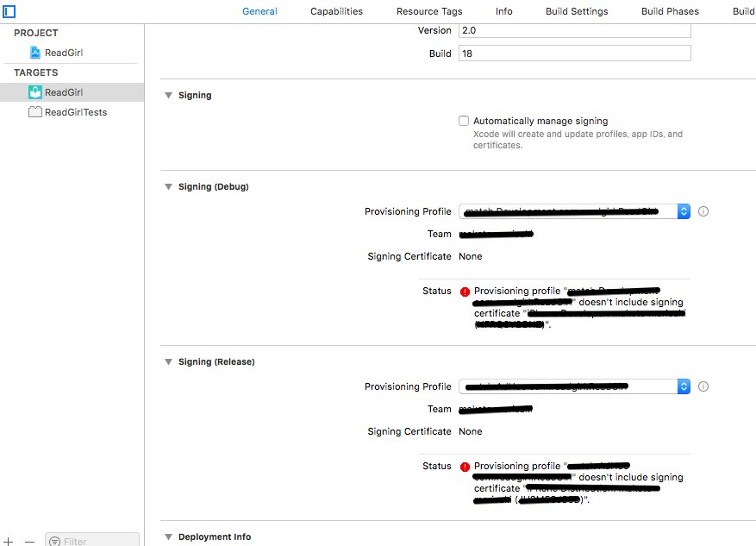Screen dimensions: 756x546
Task: Click Debug Signing Certificate value None
Action: (x=470, y=256)
